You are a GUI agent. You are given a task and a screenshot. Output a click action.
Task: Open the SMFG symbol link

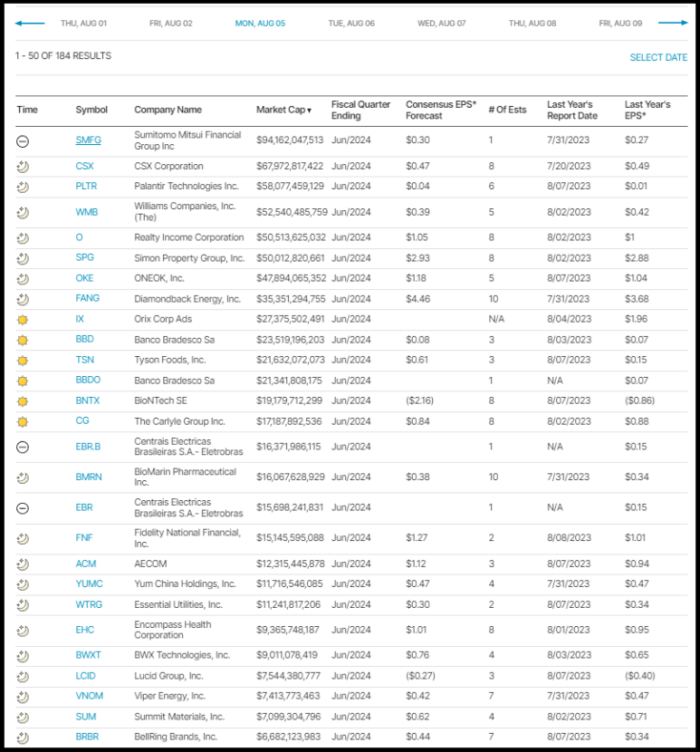pos(88,140)
